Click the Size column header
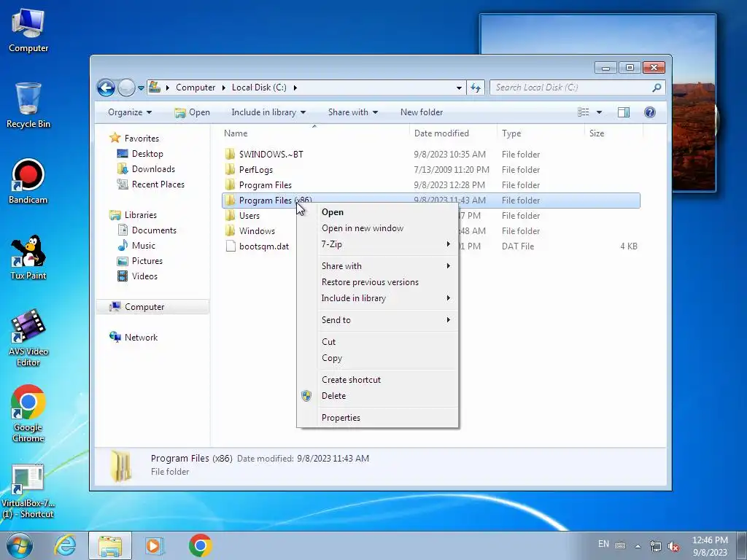 point(614,133)
